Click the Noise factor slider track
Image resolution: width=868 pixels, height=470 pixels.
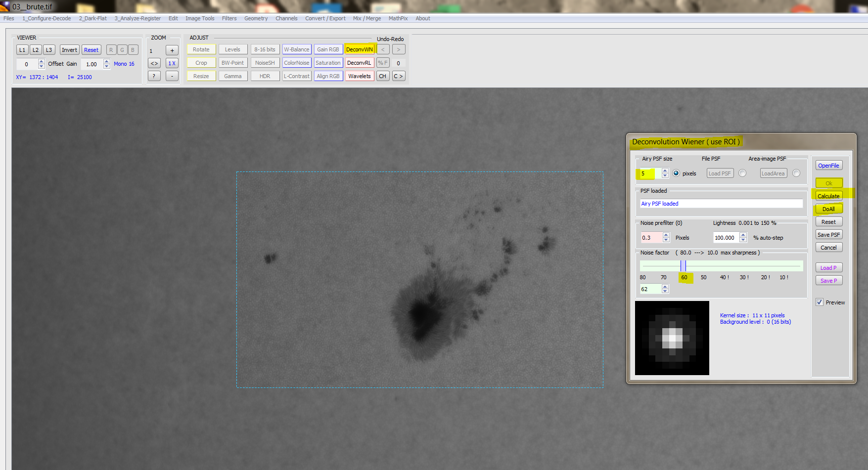click(x=721, y=266)
